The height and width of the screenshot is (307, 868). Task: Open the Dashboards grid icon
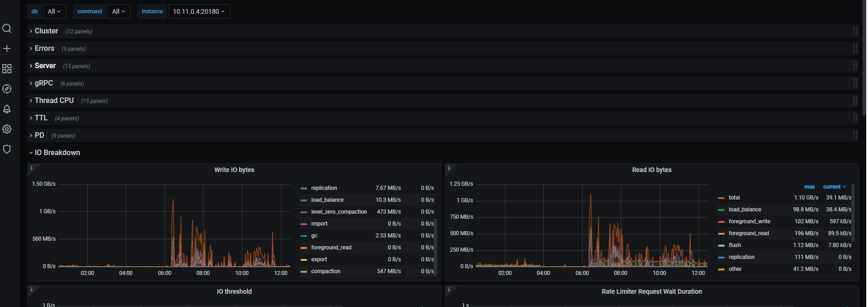(x=7, y=69)
